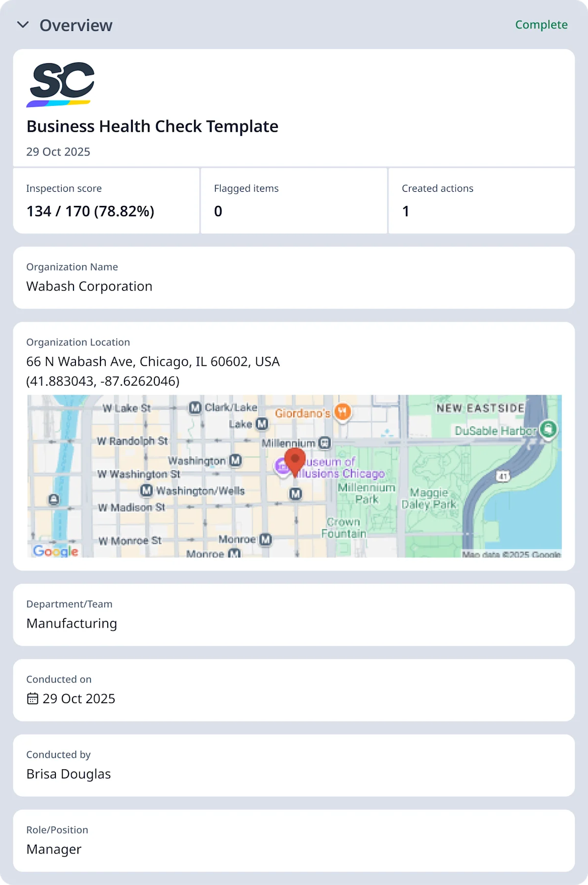Collapse the Overview section chevron
The image size is (588, 885).
pos(23,25)
